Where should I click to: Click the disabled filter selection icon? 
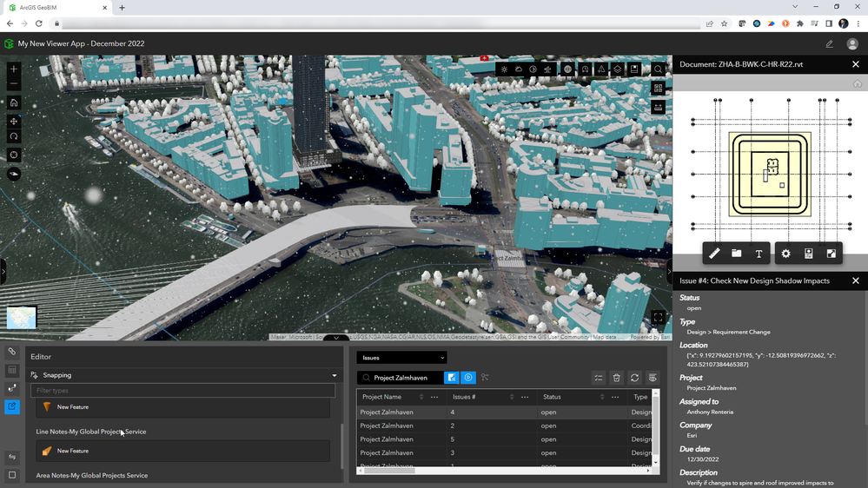pyautogui.click(x=485, y=378)
